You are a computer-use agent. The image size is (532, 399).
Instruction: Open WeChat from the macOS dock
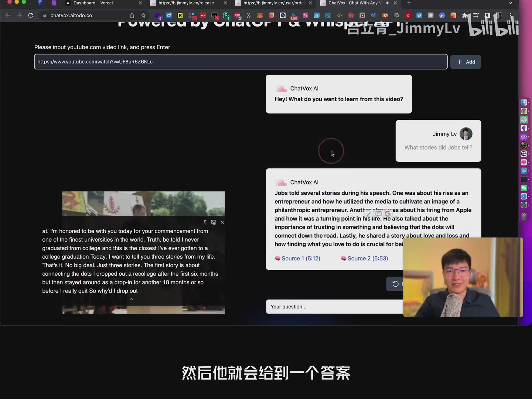point(524,188)
